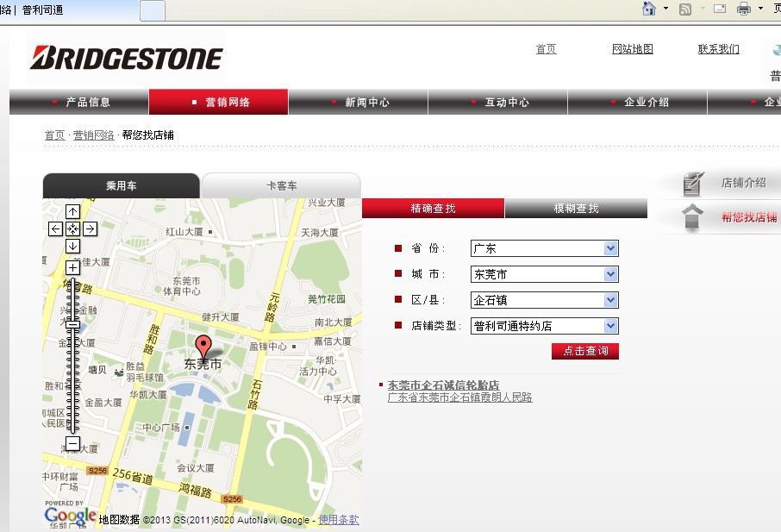Pan the map down with the arrow
781x532 pixels.
tap(73, 247)
